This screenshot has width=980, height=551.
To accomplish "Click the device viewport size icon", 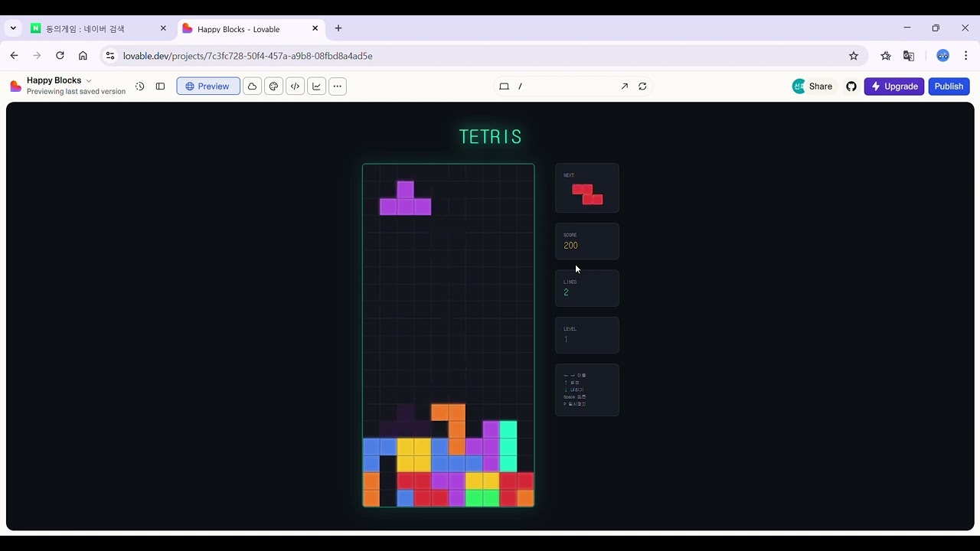I will 504,86.
